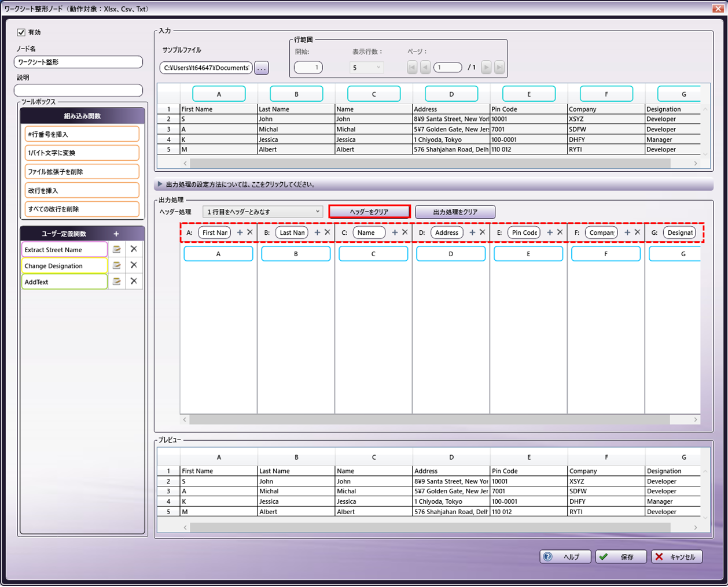The image size is (728, 587).
Task: Add header item to column B
Action: [317, 232]
